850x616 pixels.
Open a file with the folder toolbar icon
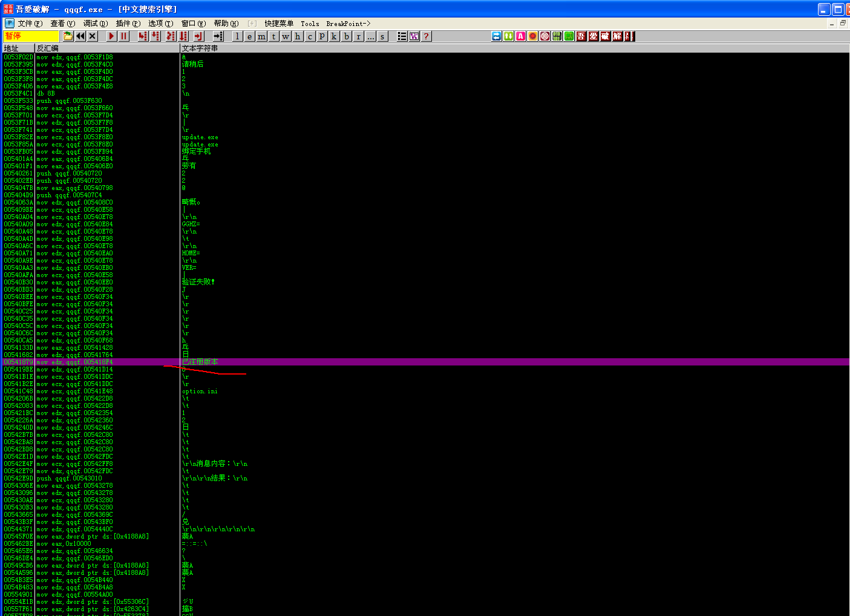coord(68,36)
